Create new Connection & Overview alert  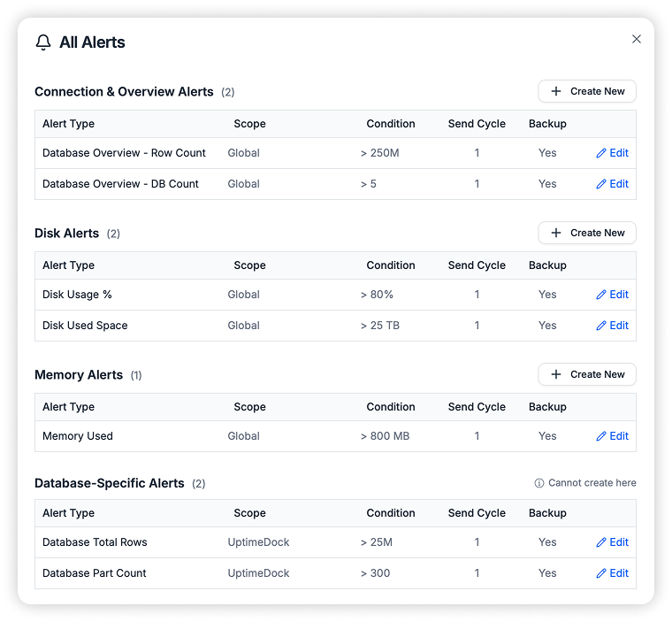[x=587, y=91]
